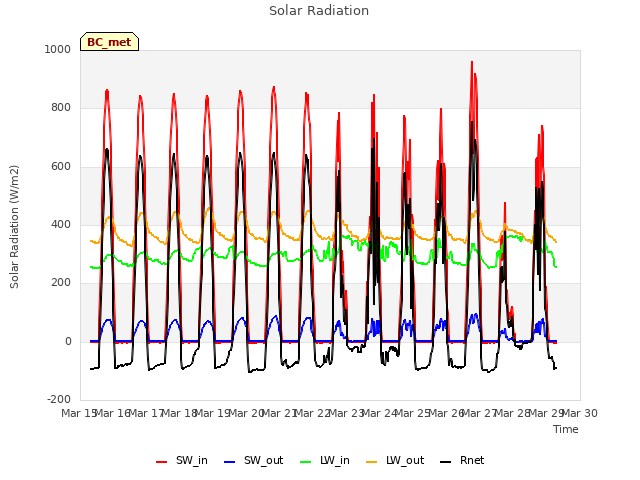Click the 200 y-axis tick label

(x=61, y=282)
